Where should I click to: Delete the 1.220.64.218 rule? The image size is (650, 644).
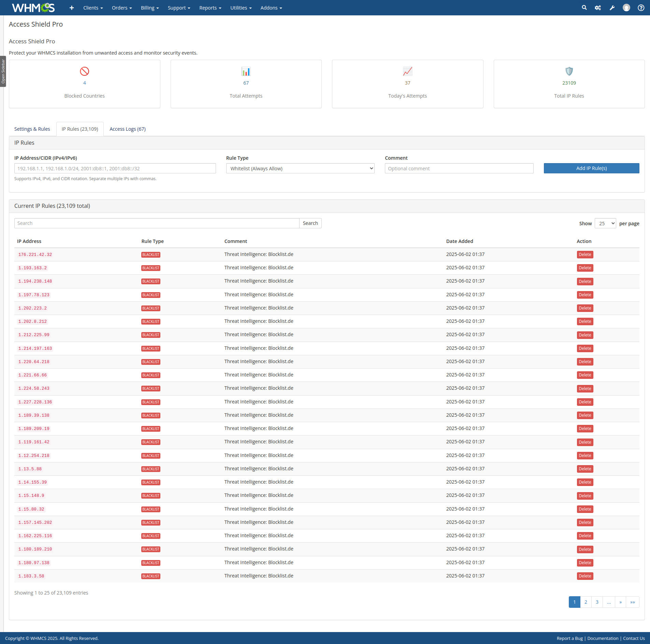(x=585, y=362)
